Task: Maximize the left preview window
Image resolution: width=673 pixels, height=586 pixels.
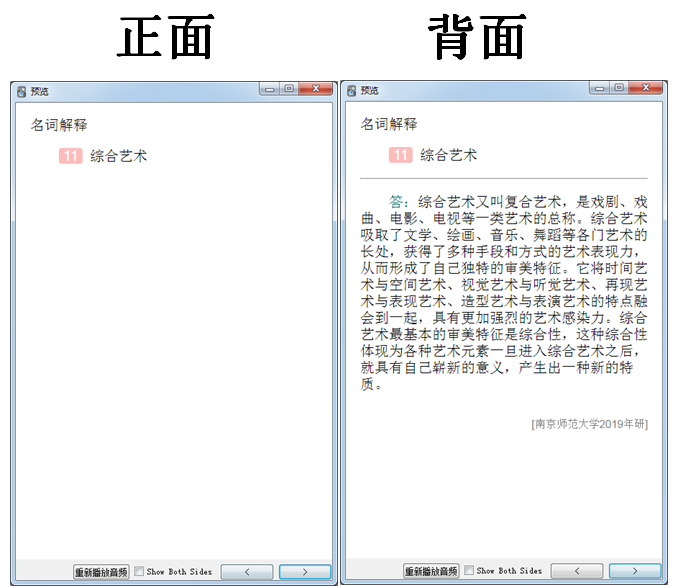Action: (x=289, y=89)
